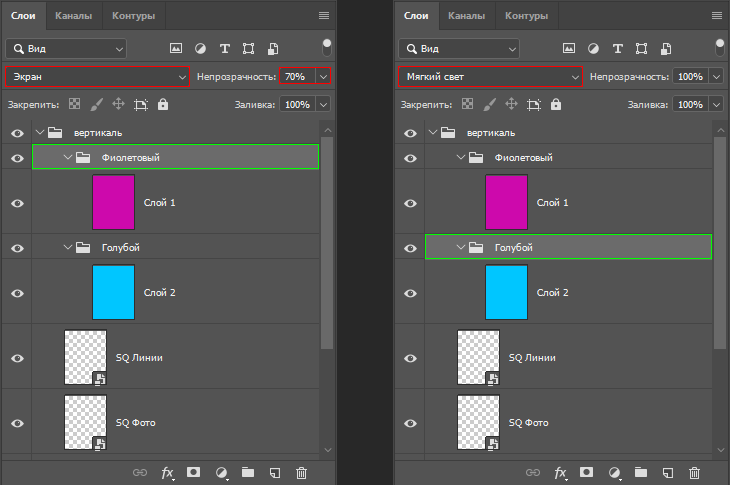Screen dimensions: 730x485
Task: Filter by pixel layers in right panel
Action: pyautogui.click(x=569, y=48)
